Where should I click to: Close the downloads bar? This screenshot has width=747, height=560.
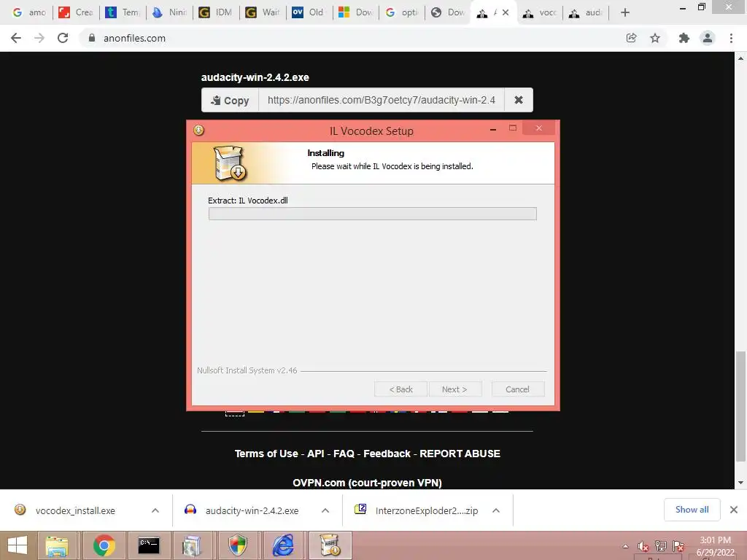734,510
